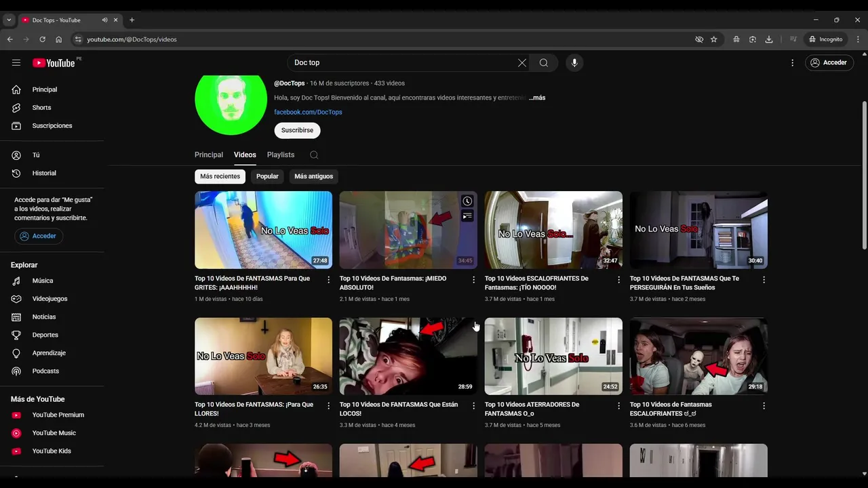Open Suscripciones in sidebar
Image resolution: width=868 pixels, height=488 pixels.
click(52, 125)
